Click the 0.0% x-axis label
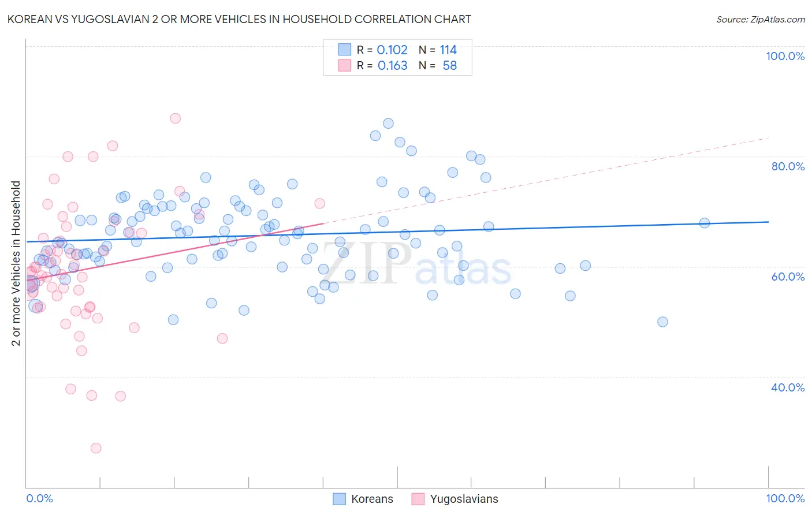Image resolution: width=812 pixels, height=515 pixels. 39,498
